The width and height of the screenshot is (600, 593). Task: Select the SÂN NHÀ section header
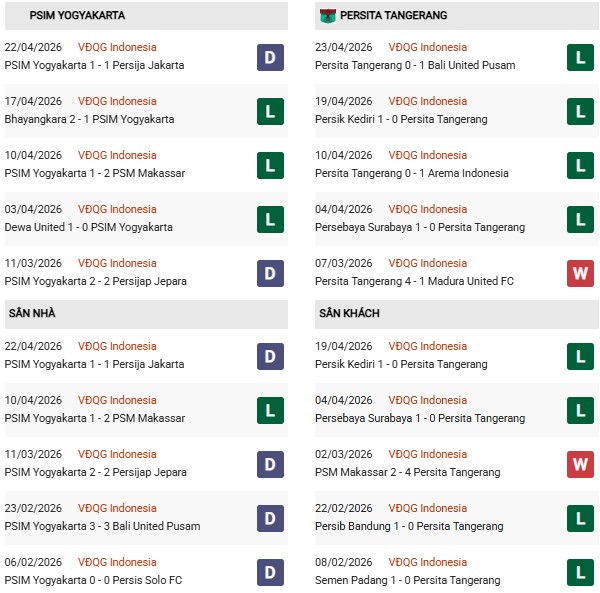coord(31,314)
